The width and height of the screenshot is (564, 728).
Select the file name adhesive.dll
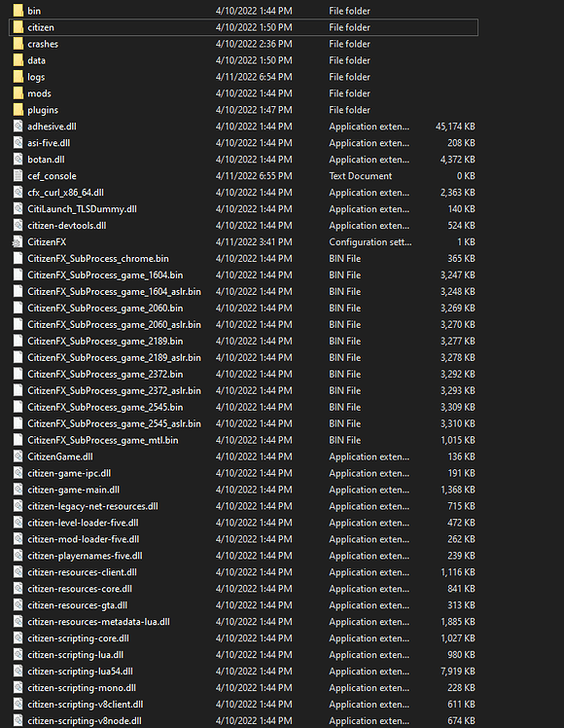click(52, 127)
